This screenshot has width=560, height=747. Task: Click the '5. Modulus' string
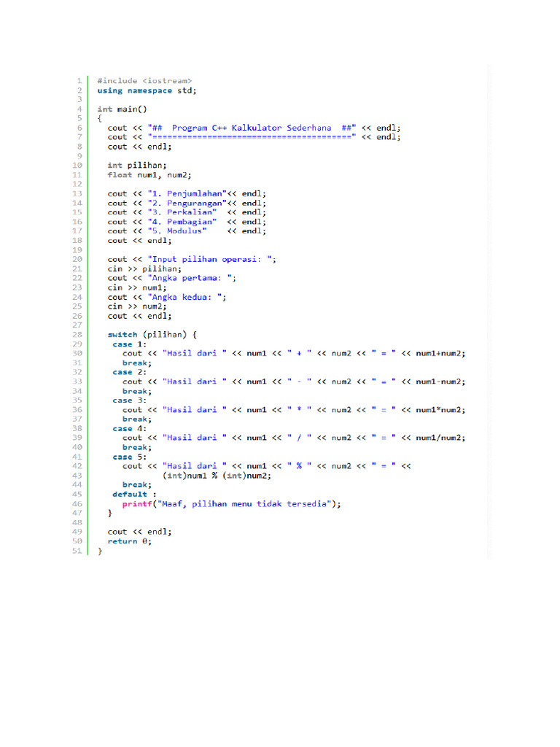point(177,231)
